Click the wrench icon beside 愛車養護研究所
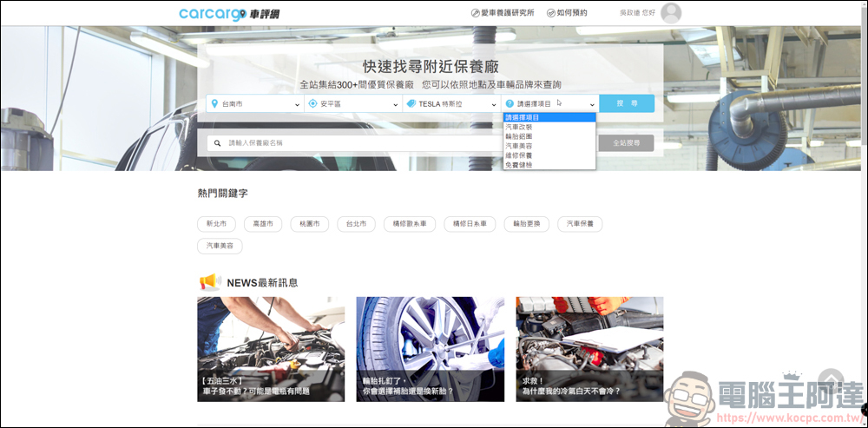The height and width of the screenshot is (428, 868). [x=475, y=13]
